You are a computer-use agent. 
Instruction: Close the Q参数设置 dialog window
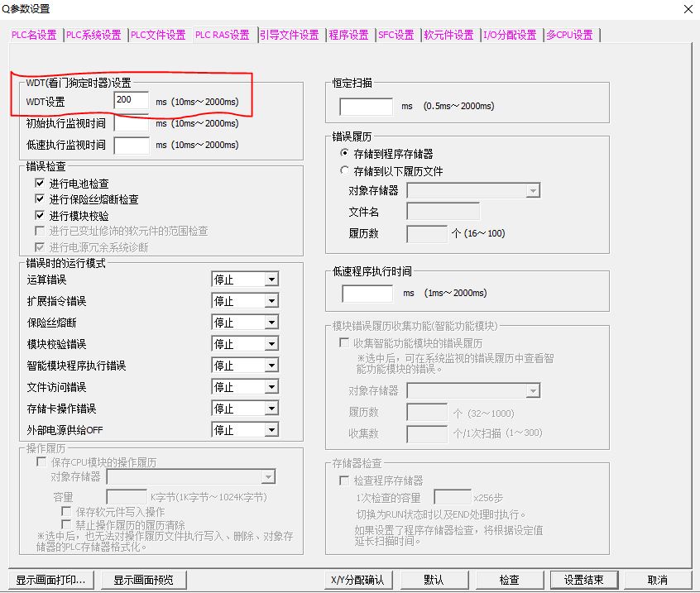pyautogui.click(x=688, y=9)
